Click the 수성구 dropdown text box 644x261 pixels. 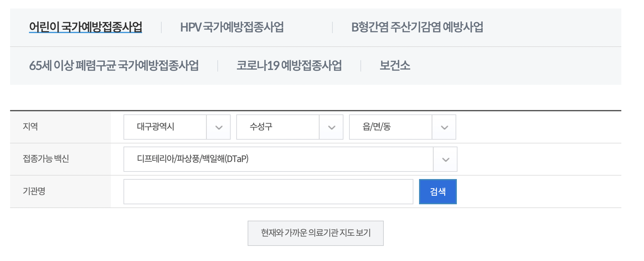click(277, 127)
